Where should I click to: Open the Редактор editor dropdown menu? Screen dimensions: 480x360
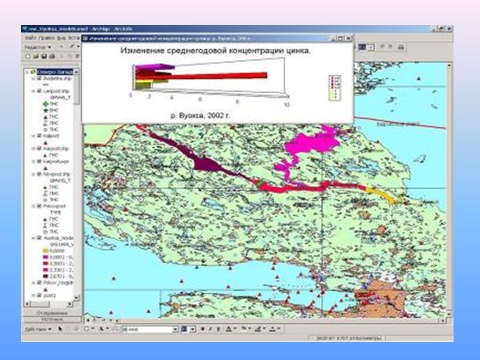[38, 47]
